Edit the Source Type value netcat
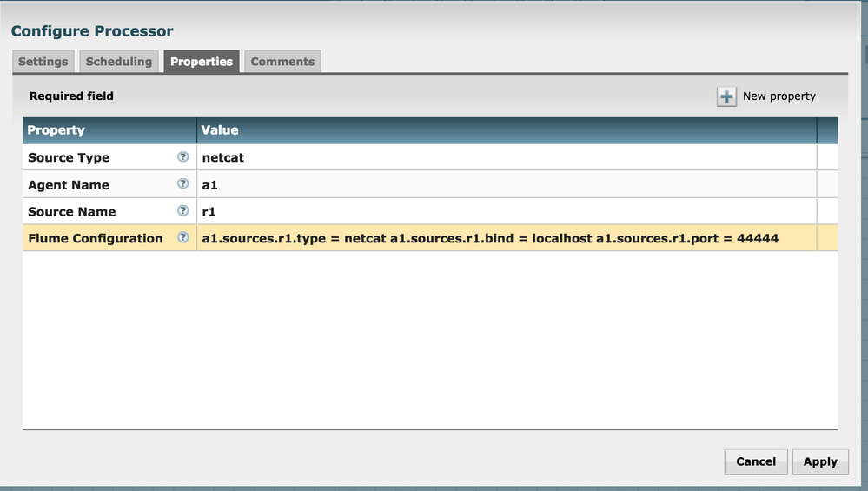Viewport: 868px width, 491px height. tap(222, 158)
